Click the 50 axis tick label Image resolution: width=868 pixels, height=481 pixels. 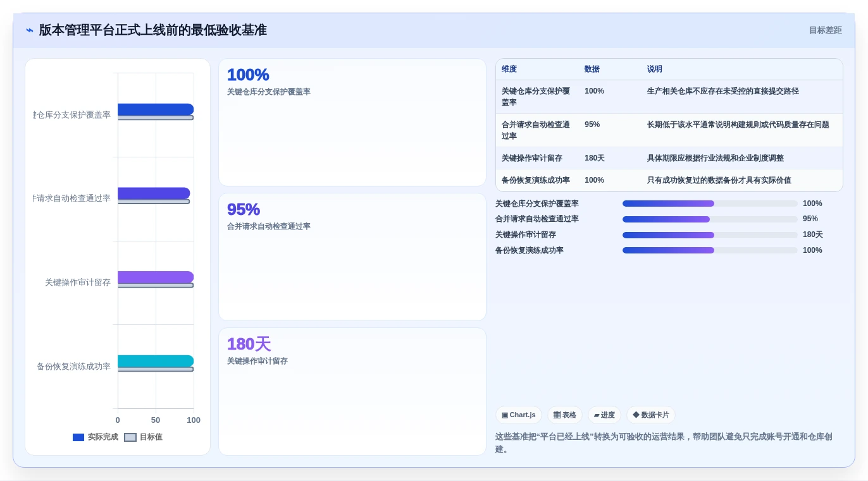156,420
